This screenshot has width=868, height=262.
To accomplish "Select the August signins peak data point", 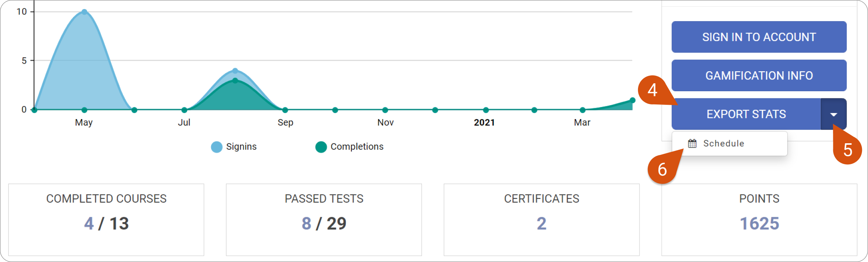I will tap(235, 71).
